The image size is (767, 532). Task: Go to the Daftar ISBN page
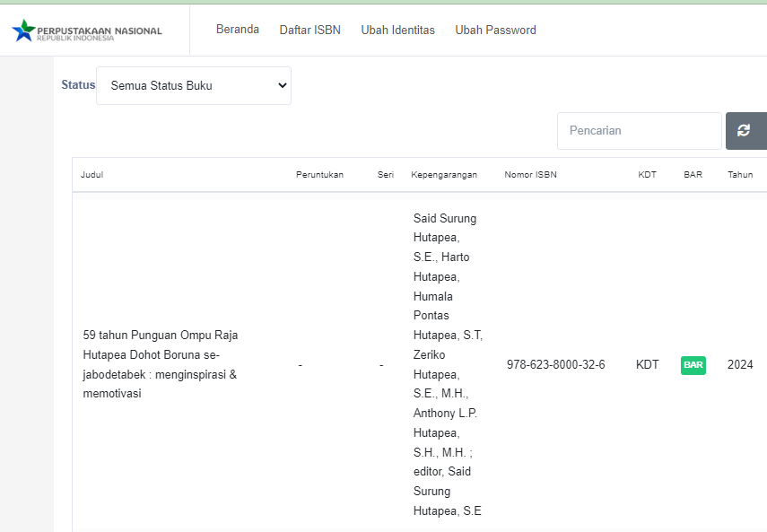click(x=309, y=31)
